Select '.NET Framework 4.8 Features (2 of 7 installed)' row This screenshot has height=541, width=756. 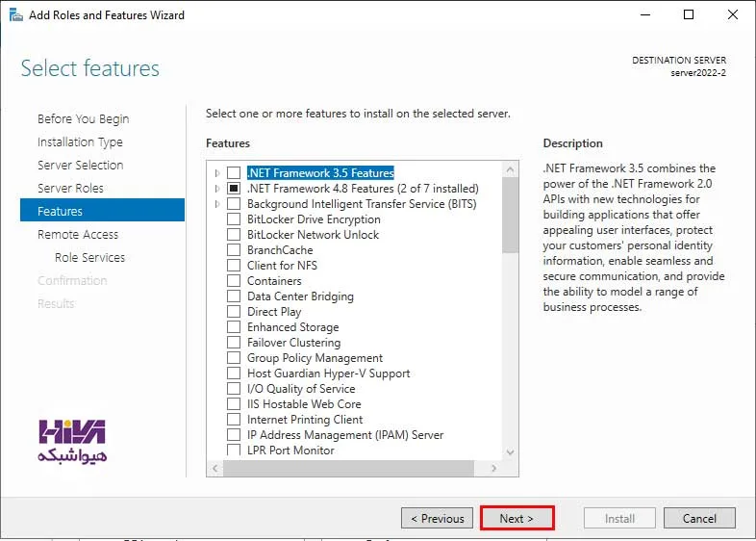[x=363, y=189]
